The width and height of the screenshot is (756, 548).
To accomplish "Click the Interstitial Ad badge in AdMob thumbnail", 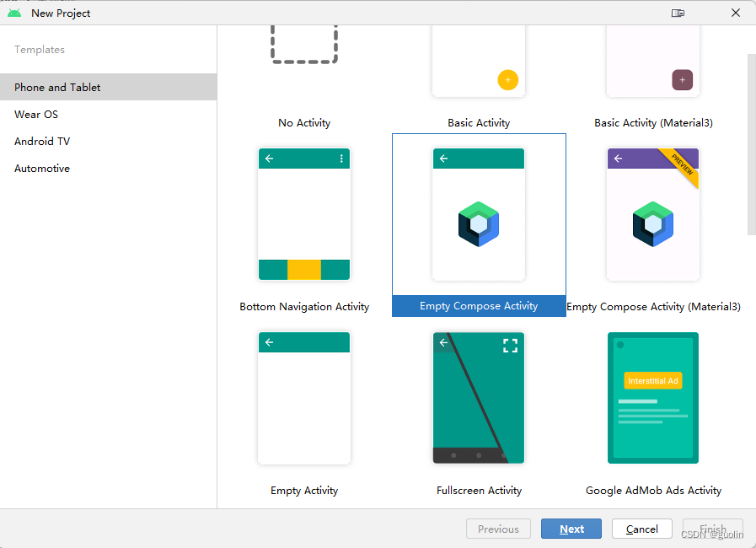I will point(653,380).
